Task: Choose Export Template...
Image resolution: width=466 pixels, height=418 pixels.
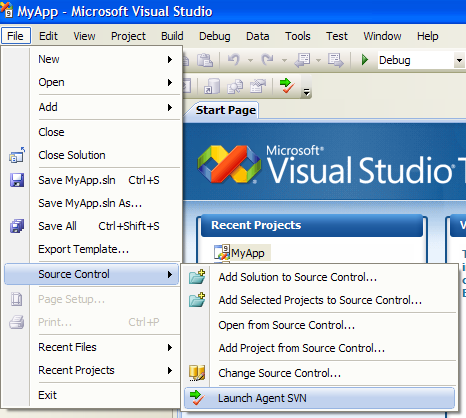Action: [92, 249]
